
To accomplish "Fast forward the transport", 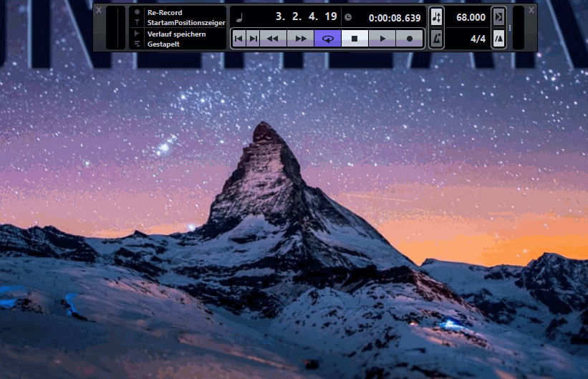I will [x=300, y=39].
